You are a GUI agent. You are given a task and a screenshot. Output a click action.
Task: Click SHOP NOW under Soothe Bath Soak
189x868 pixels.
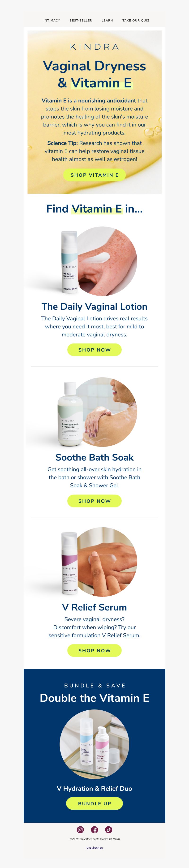click(x=94, y=501)
